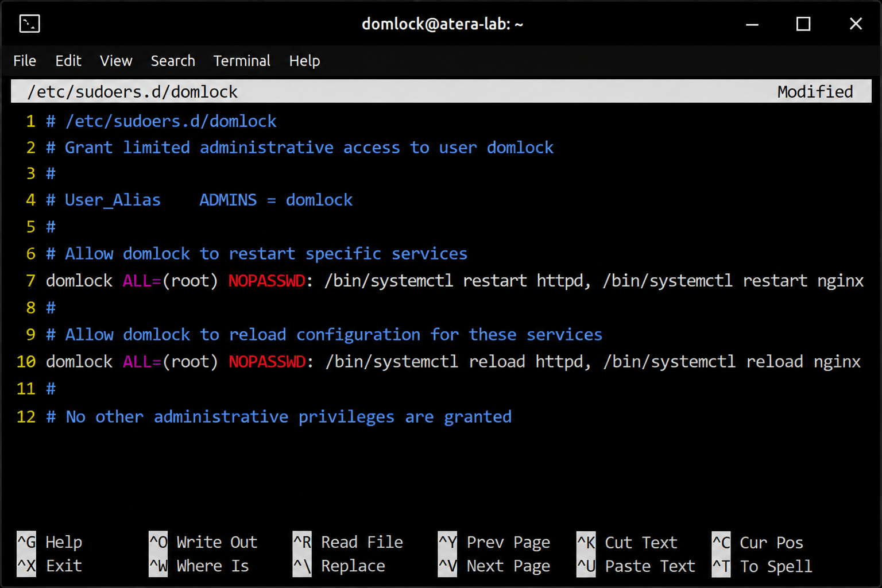882x588 pixels.
Task: Click the /etc/sudoers.d/domlock filename in nano's header bar
Action: (133, 92)
